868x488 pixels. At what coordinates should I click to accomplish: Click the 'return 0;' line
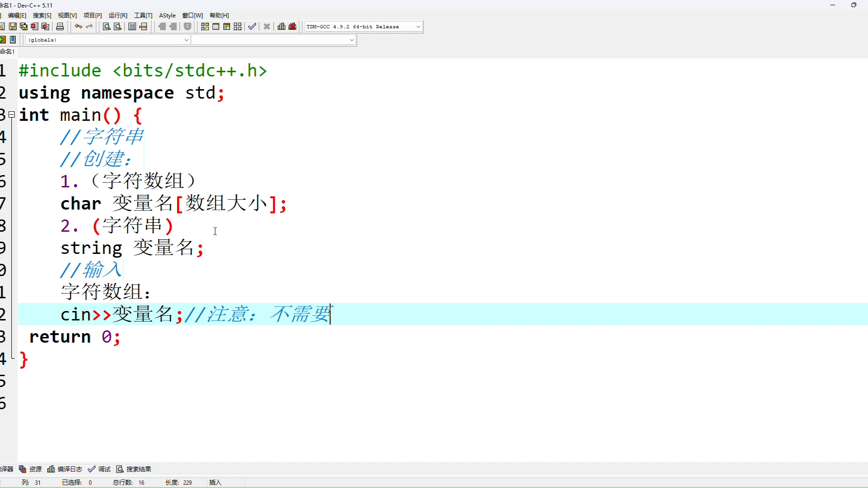click(x=75, y=337)
